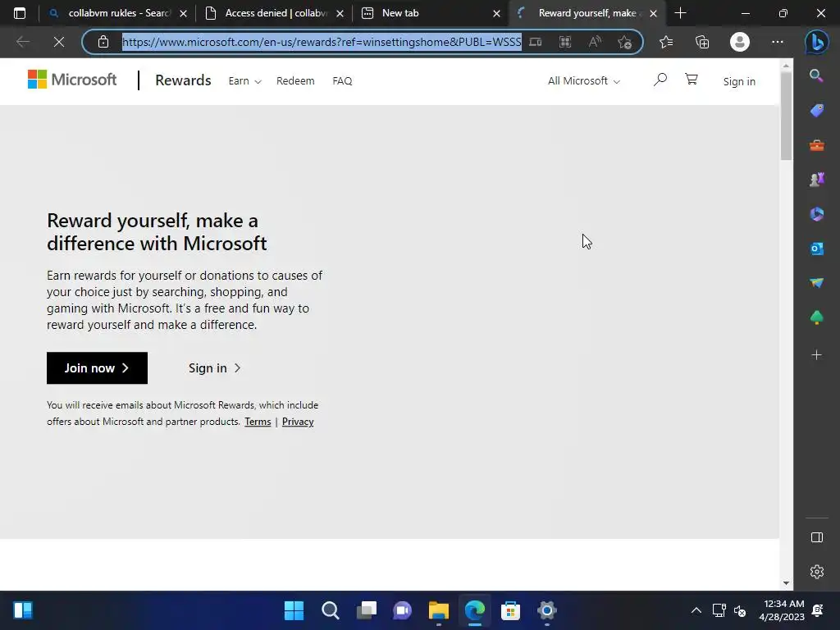Open the app available icon in address bar
Image resolution: width=840 pixels, height=630 pixels.
(535, 42)
